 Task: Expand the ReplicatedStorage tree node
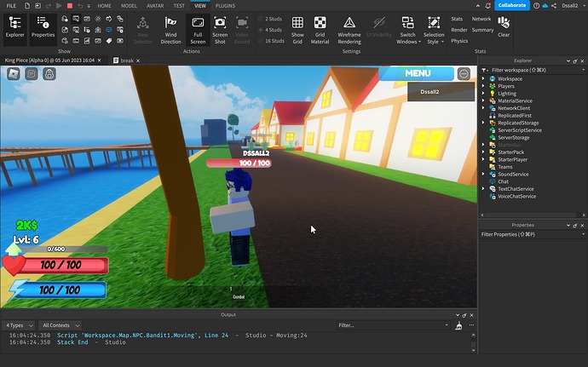click(x=483, y=123)
